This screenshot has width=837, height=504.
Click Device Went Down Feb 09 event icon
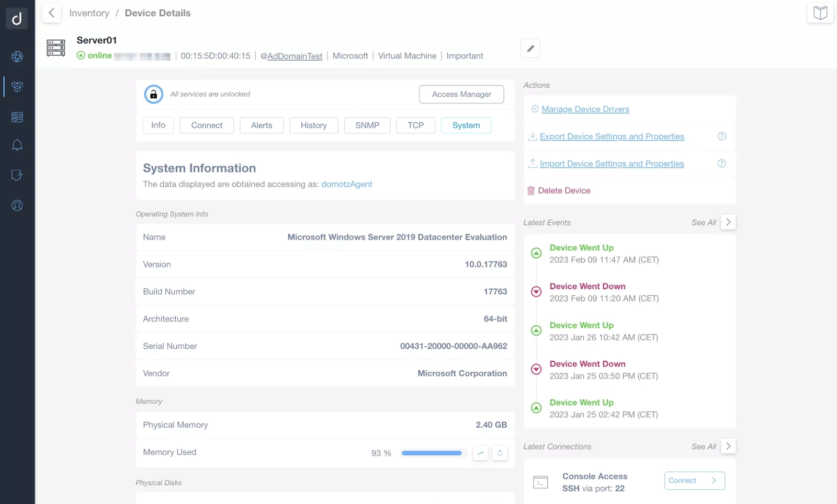[536, 292]
